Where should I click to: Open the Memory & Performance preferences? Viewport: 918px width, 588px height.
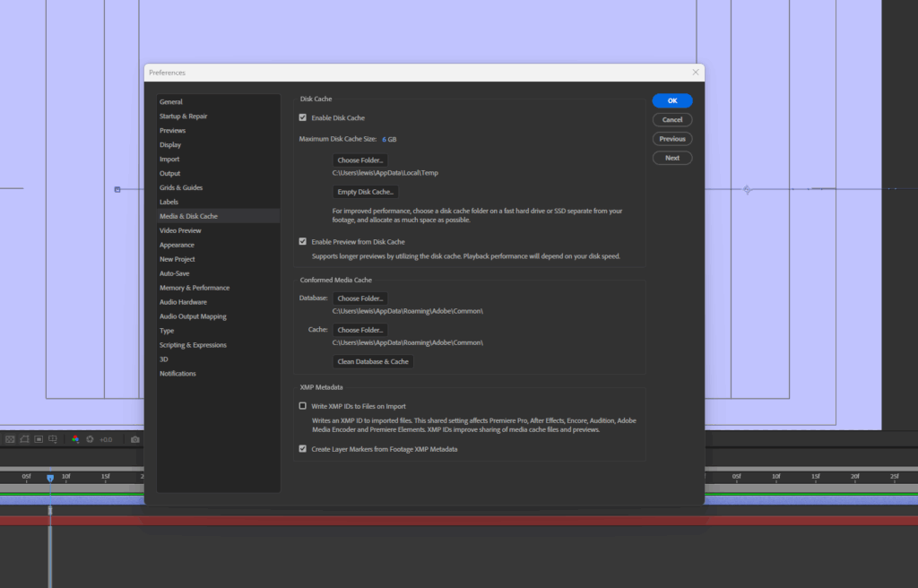click(195, 288)
